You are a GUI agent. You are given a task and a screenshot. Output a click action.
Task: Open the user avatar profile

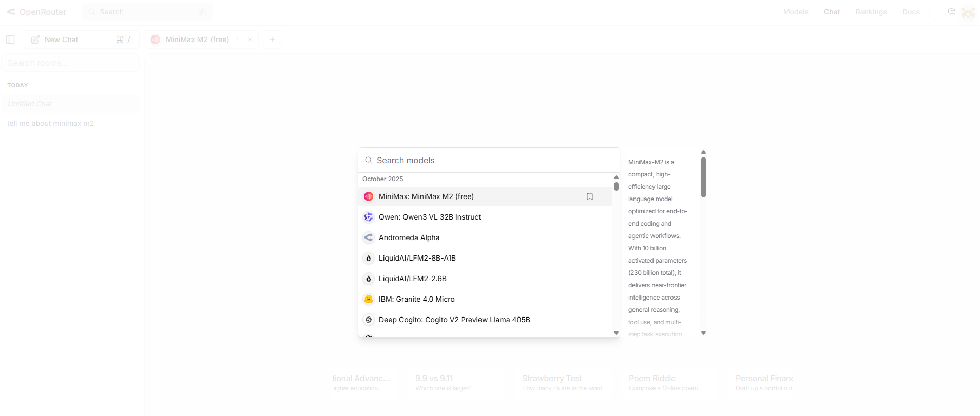coord(968,12)
